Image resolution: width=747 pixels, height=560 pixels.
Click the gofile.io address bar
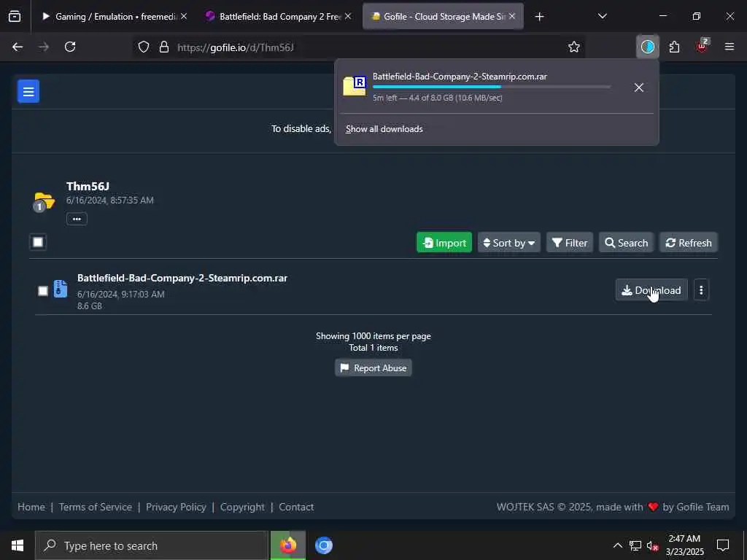(x=357, y=47)
